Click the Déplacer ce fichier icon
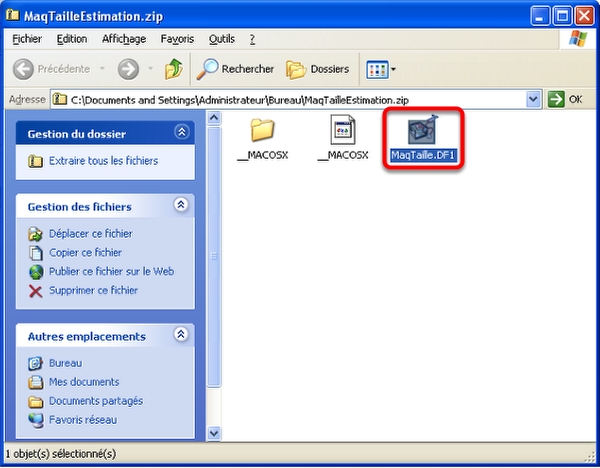 click(x=36, y=234)
